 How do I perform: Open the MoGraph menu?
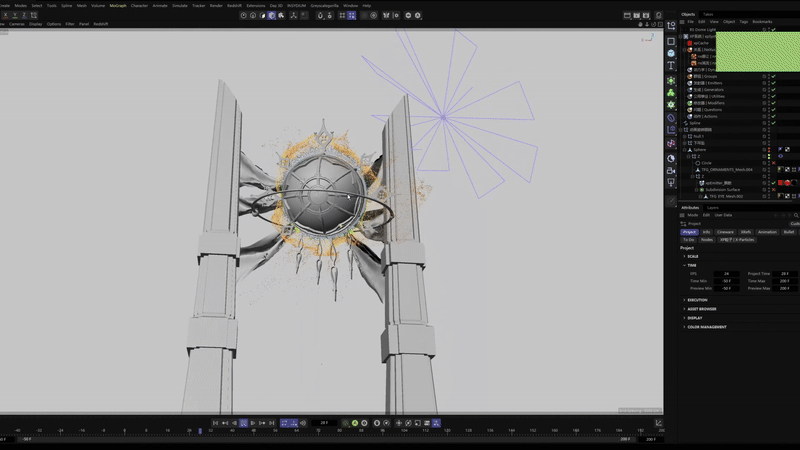coord(118,6)
